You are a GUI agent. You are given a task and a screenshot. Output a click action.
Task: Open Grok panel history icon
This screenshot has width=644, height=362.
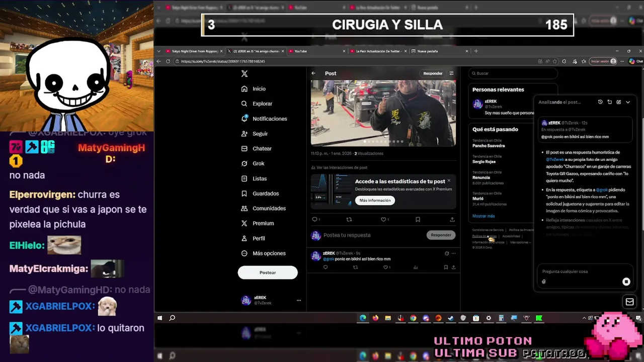[600, 102]
